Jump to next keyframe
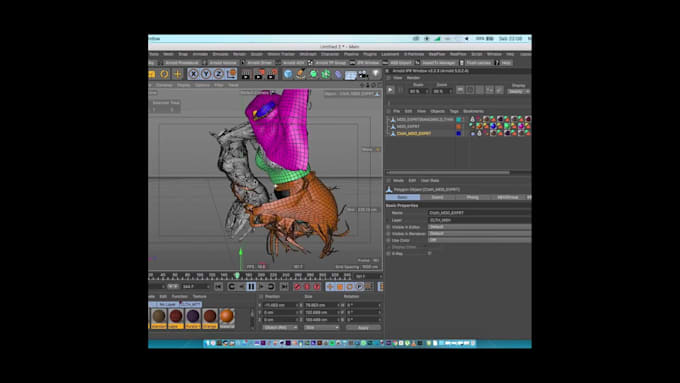Image resolution: width=680 pixels, height=383 pixels. click(271, 286)
